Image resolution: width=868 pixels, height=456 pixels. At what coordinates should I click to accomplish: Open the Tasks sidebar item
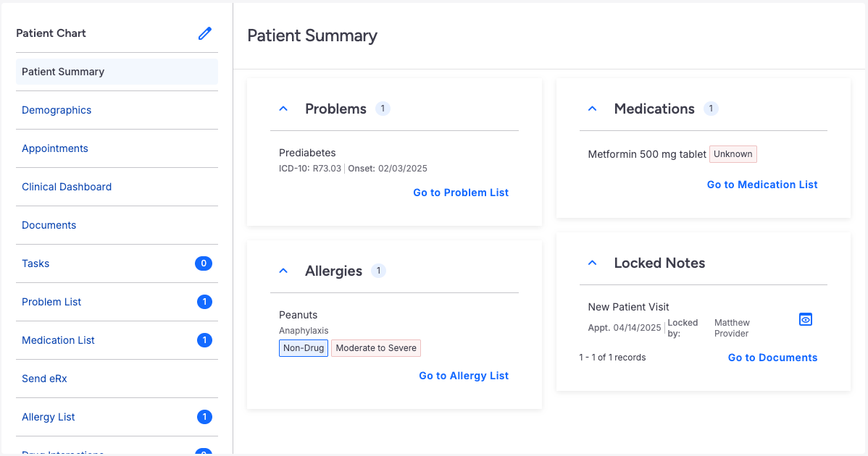tap(36, 263)
